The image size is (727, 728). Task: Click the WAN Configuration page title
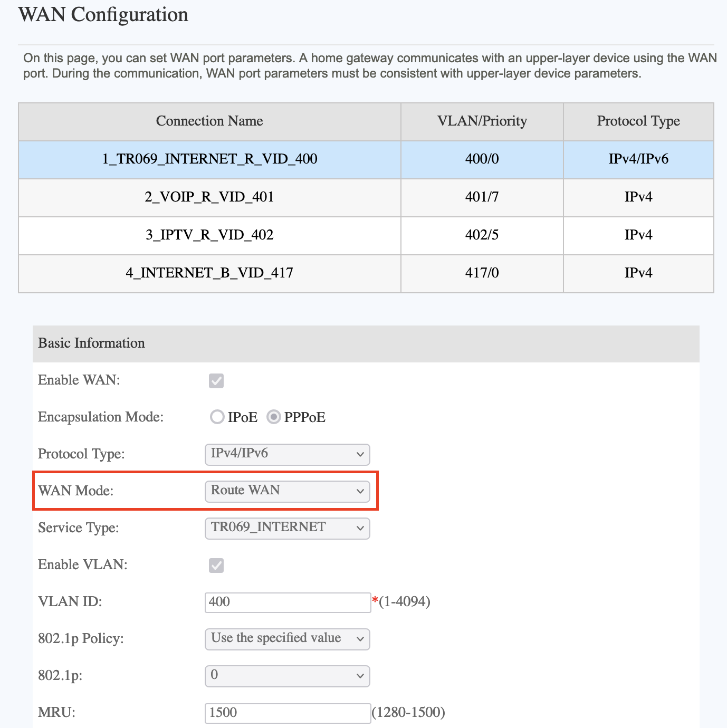pyautogui.click(x=103, y=15)
